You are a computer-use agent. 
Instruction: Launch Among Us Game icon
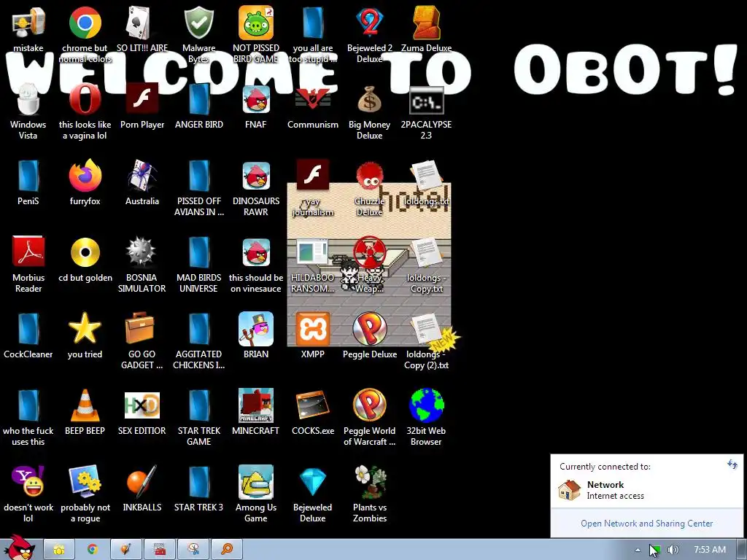coord(256,481)
